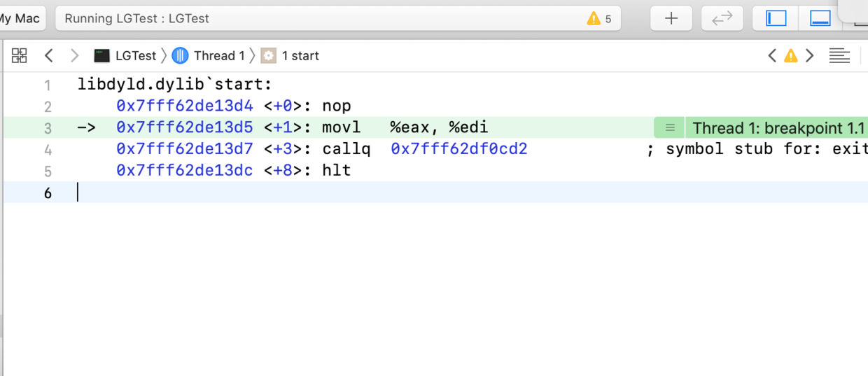Click the jump bar warning triangle
868x376 pixels.
791,55
